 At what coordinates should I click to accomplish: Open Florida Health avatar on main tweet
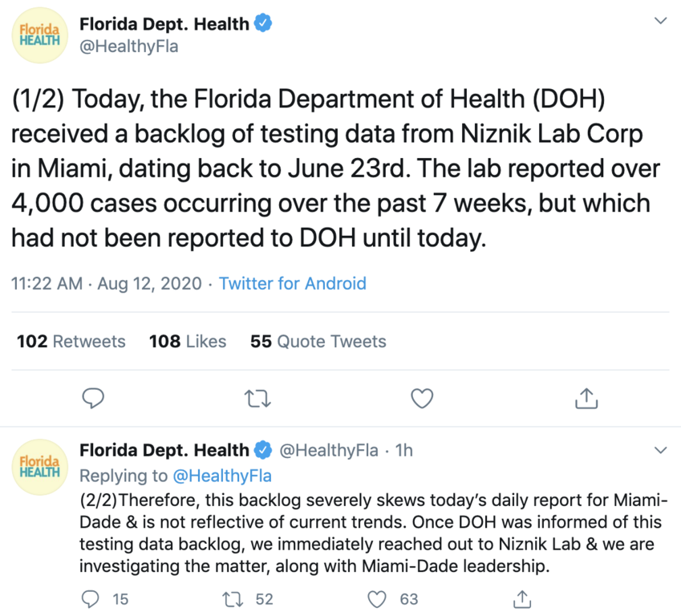[x=39, y=35]
